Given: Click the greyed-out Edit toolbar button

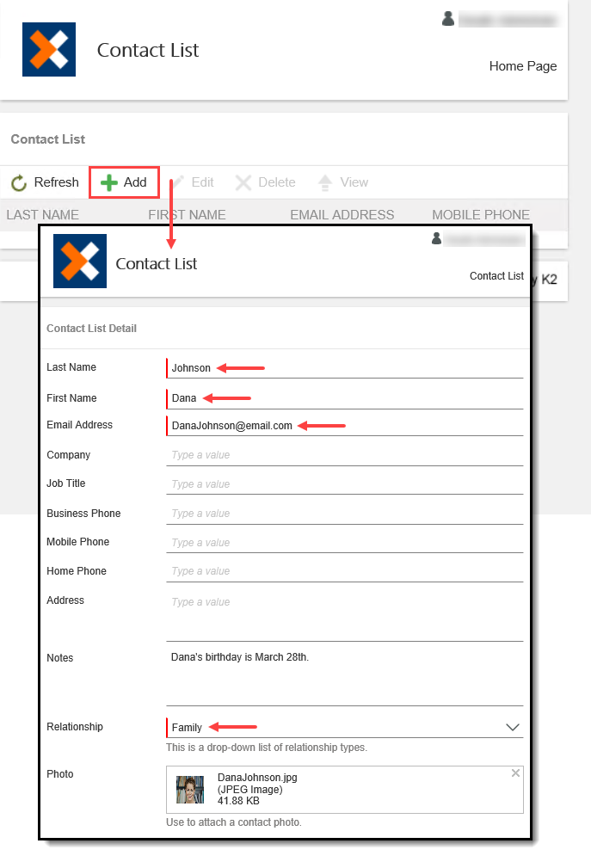Looking at the screenshot, I should click(x=194, y=182).
